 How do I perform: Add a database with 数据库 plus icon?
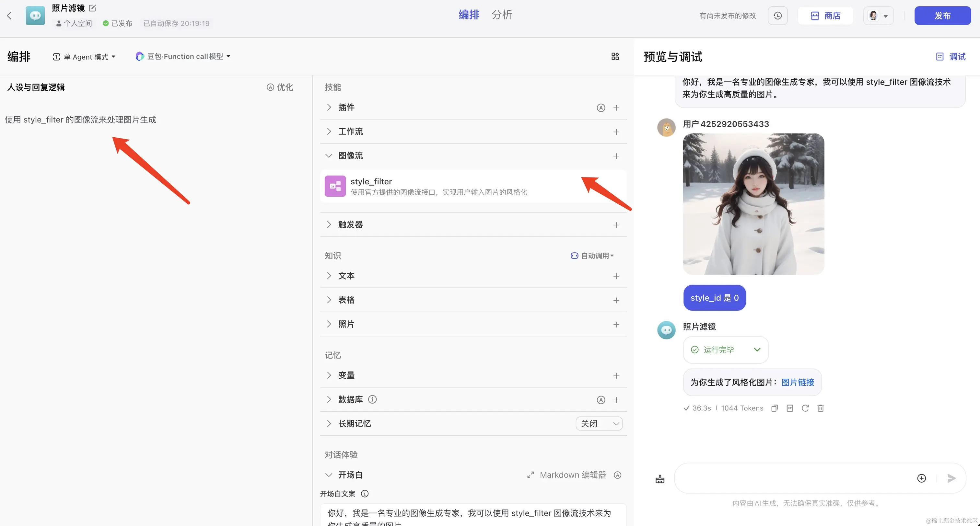(616, 400)
